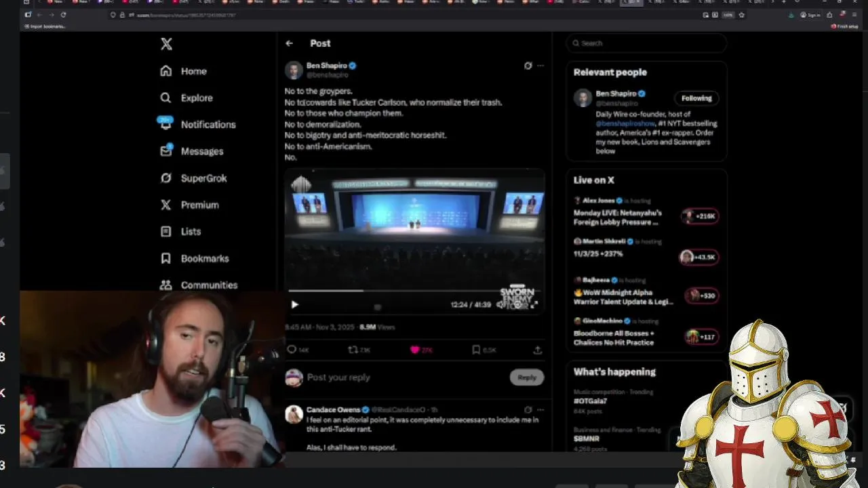The width and height of the screenshot is (868, 488).
Task: Click 8.9M Views text
Action: coord(377,327)
